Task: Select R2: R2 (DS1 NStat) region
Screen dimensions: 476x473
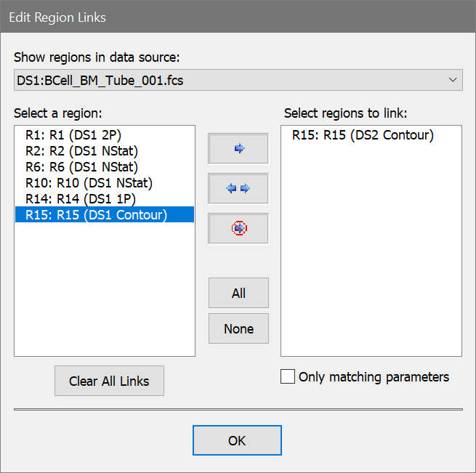Action: coord(81,151)
